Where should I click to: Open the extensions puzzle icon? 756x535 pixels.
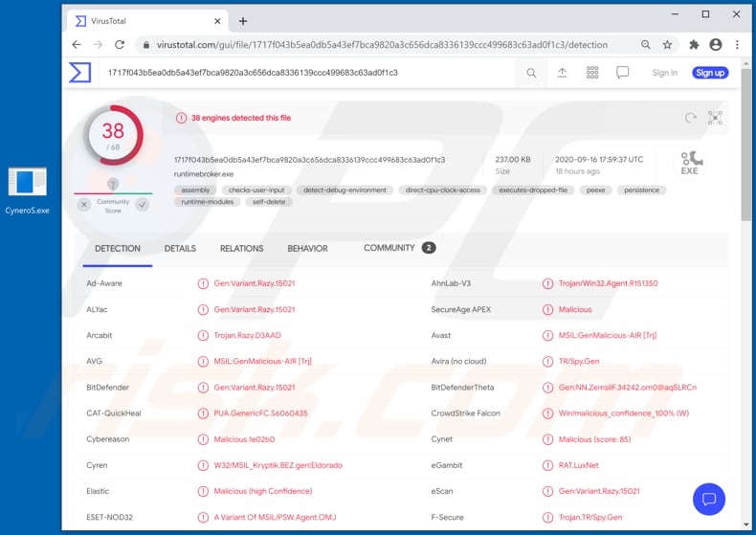pyautogui.click(x=694, y=45)
